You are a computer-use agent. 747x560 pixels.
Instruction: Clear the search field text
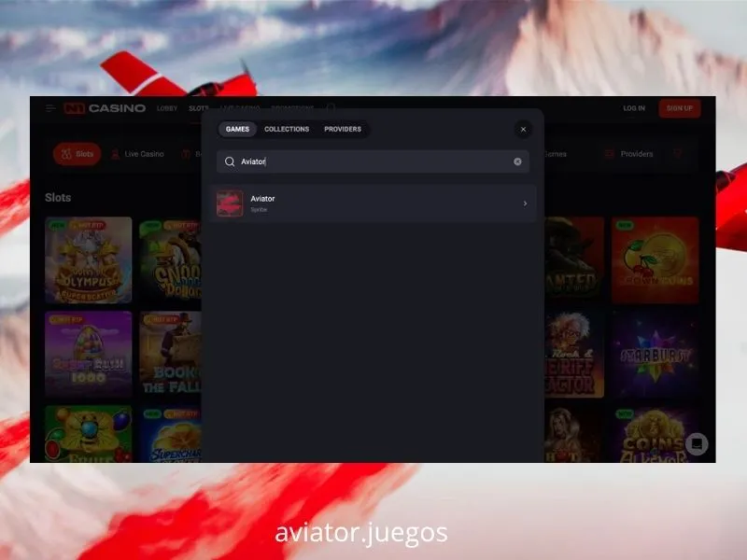point(517,161)
